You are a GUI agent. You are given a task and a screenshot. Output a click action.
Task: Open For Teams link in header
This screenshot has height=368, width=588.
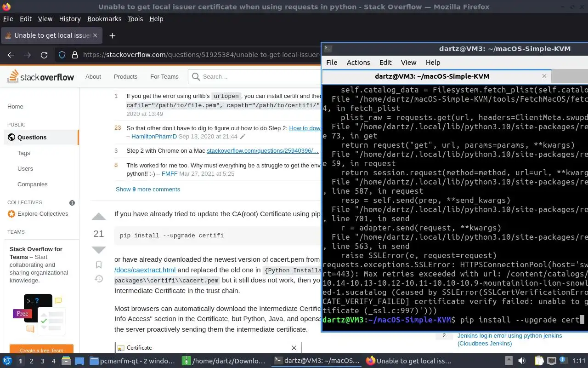coord(164,76)
